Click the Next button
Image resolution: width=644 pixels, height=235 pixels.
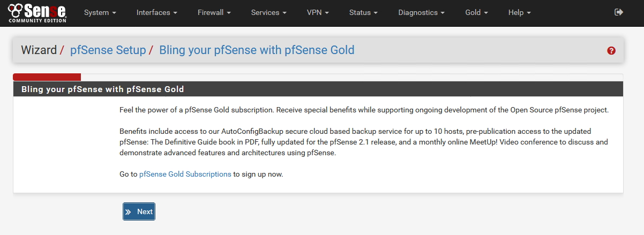pyautogui.click(x=139, y=211)
